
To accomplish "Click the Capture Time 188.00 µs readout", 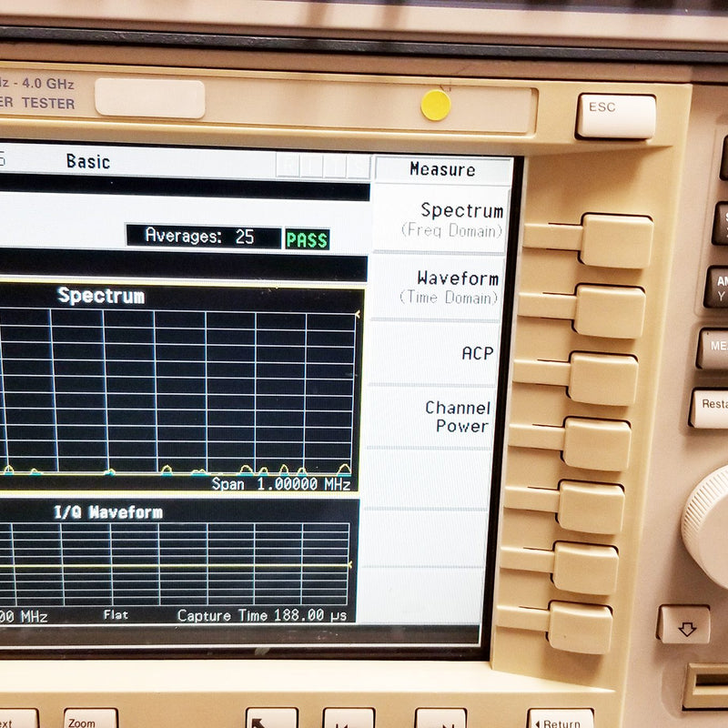I will pyautogui.click(x=262, y=616).
